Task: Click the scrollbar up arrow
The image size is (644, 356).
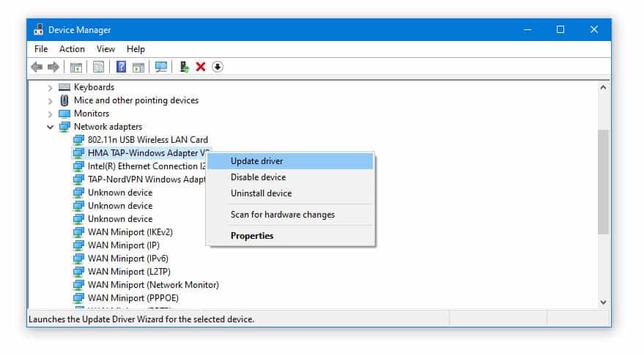Action: [x=603, y=87]
